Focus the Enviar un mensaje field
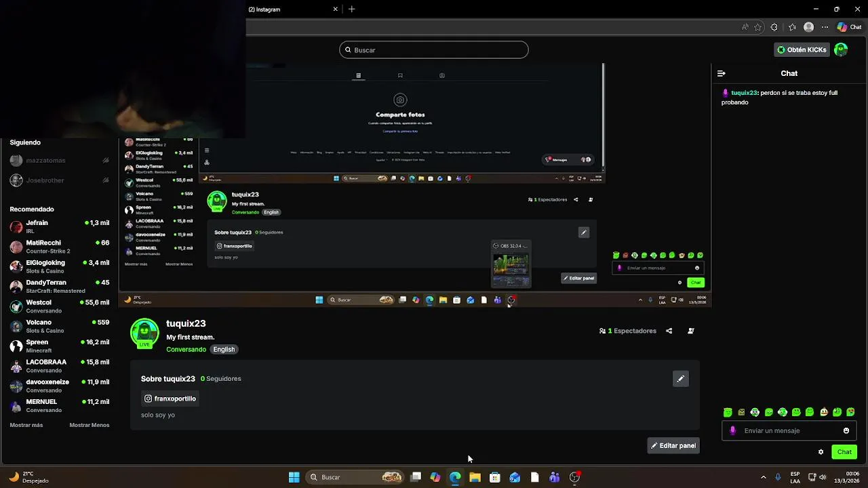Viewport: 868px width, 488px height. (x=789, y=430)
